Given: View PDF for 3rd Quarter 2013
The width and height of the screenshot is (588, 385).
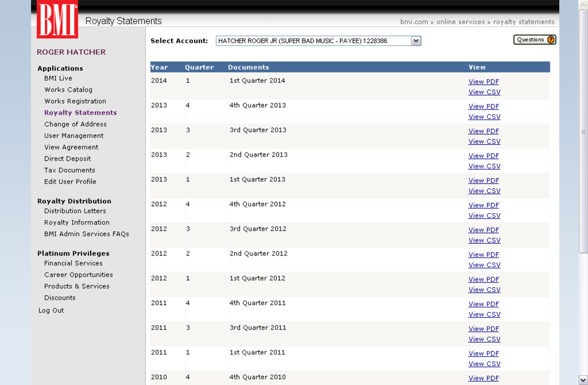Looking at the screenshot, I should (484, 131).
